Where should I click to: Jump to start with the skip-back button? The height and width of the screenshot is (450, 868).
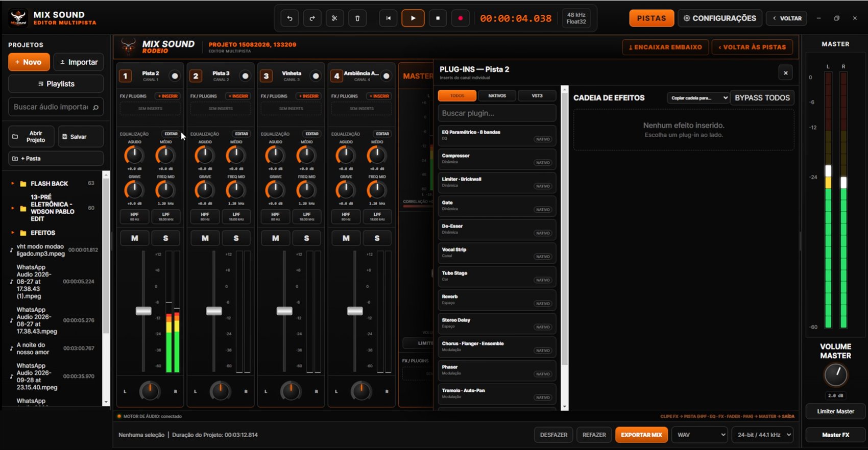coord(388,18)
